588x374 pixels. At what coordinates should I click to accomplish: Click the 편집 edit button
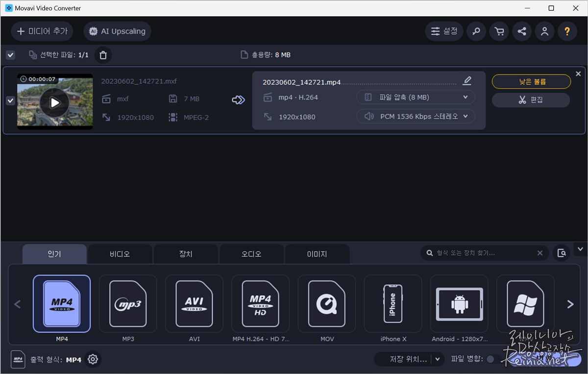click(x=531, y=100)
